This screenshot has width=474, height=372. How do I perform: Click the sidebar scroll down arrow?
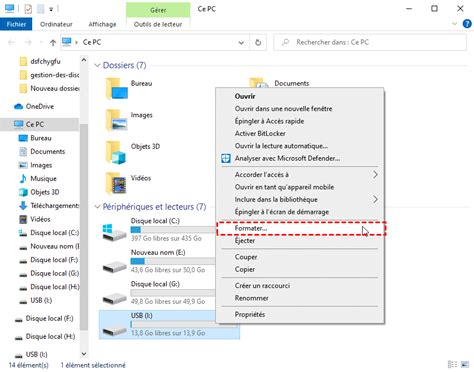pos(84,354)
